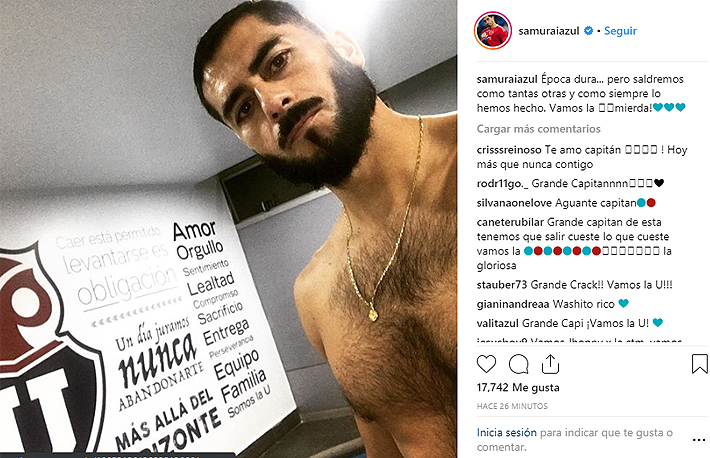The width and height of the screenshot is (710, 458).
Task: Visit silvanaonelove's profile
Action: pyautogui.click(x=514, y=203)
